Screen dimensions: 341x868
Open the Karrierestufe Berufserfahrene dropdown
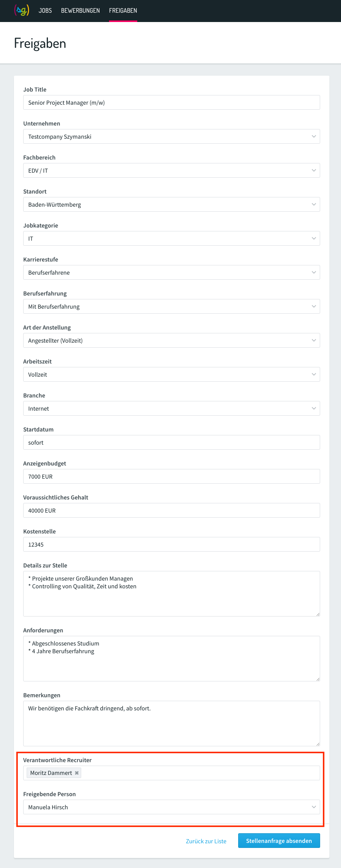(x=172, y=272)
